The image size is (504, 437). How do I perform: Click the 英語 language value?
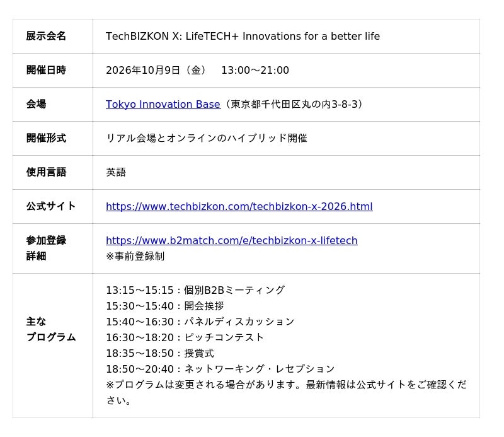pos(116,173)
